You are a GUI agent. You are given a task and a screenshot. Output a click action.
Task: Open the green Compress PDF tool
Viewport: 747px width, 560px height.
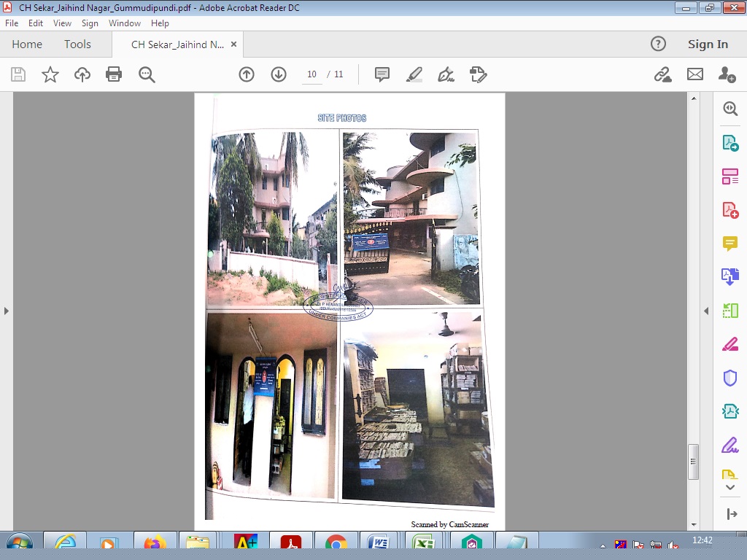[x=729, y=411]
